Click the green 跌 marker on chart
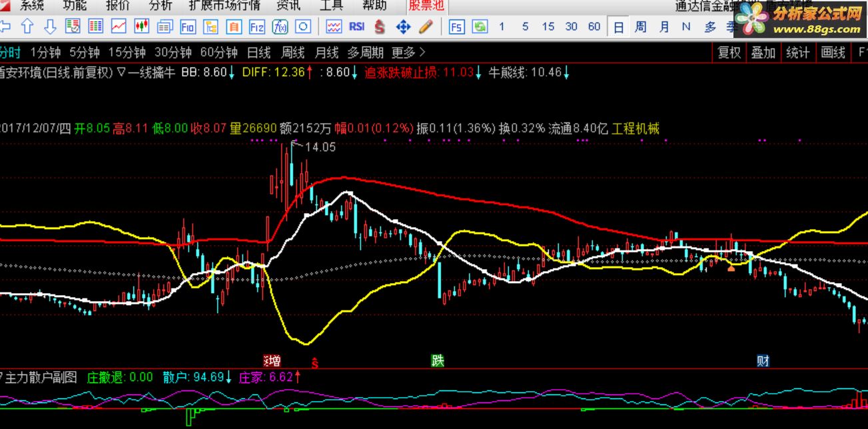The height and width of the screenshot is (429, 868). coord(437,361)
